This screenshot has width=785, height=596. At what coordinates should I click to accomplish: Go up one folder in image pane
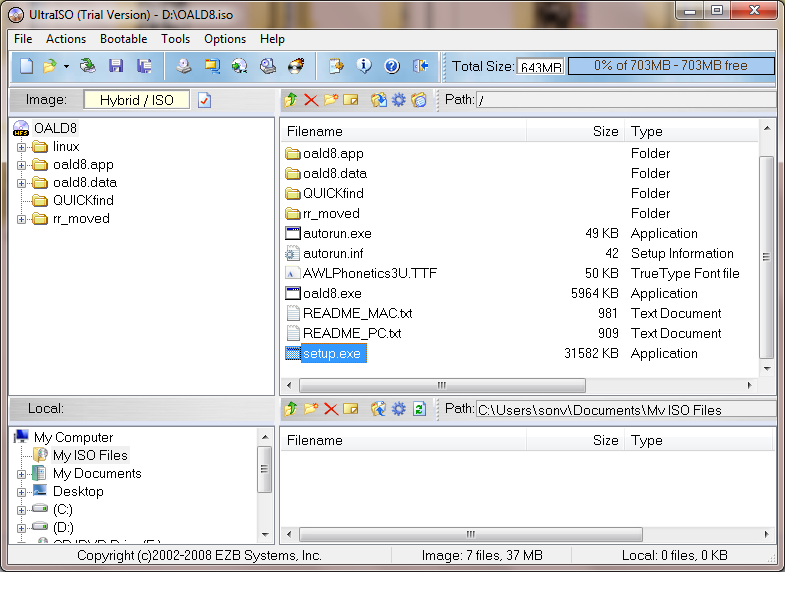click(291, 100)
